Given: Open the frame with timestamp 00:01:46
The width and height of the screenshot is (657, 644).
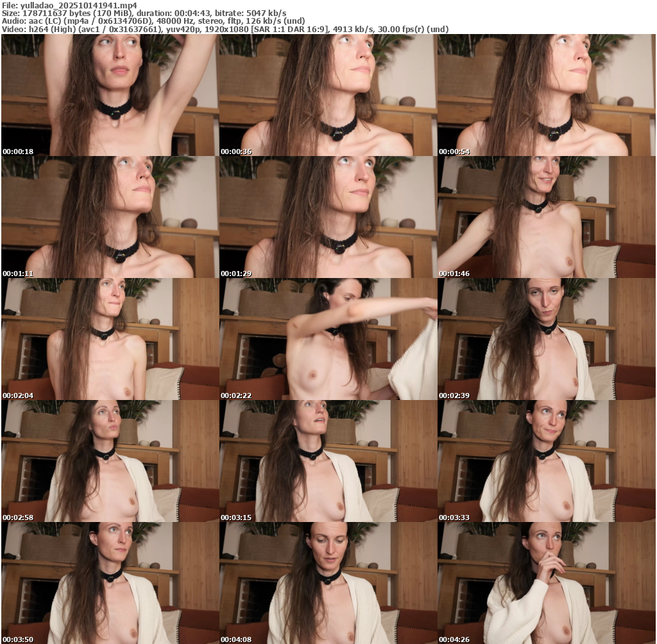Looking at the screenshot, I should [x=546, y=217].
